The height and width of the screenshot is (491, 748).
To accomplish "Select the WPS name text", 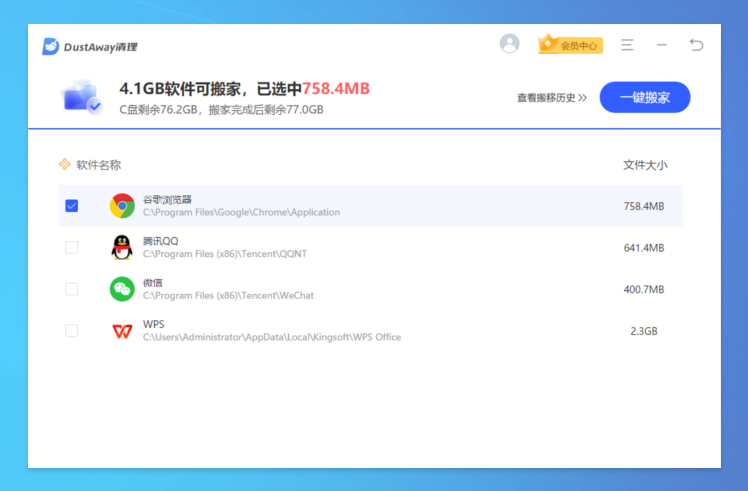I will (154, 324).
